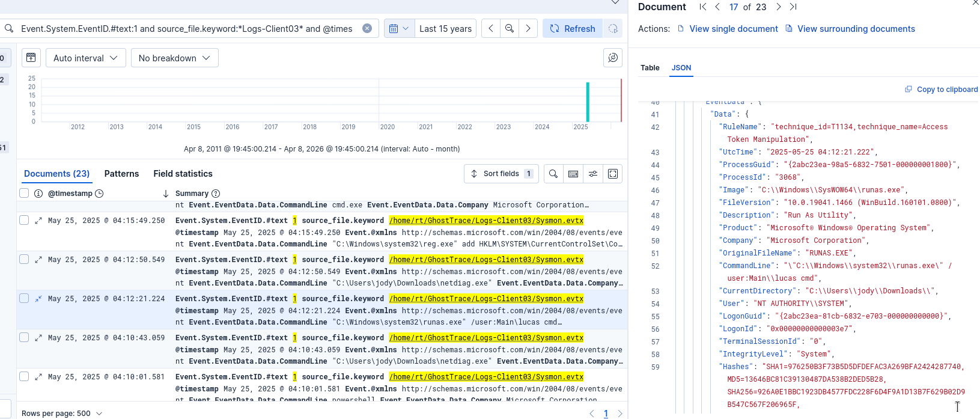Screen dimensions: 980x419
Task: Select results page 1 link
Action: click(606, 414)
